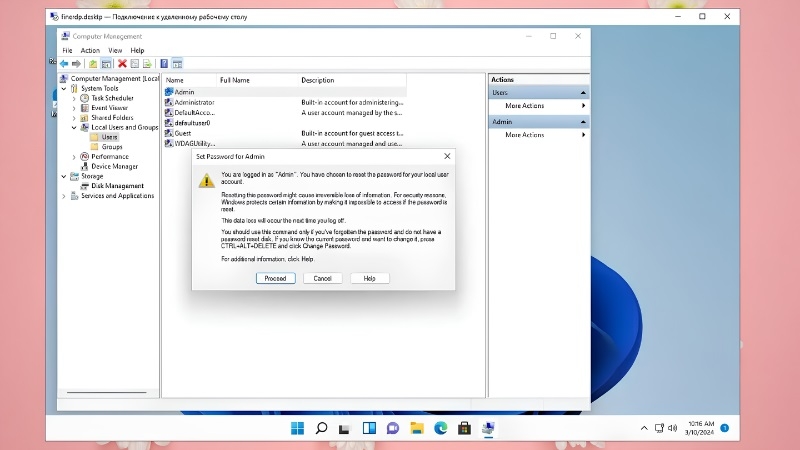800x450 pixels.
Task: Open Event Viewer in tree
Action: [x=109, y=108]
